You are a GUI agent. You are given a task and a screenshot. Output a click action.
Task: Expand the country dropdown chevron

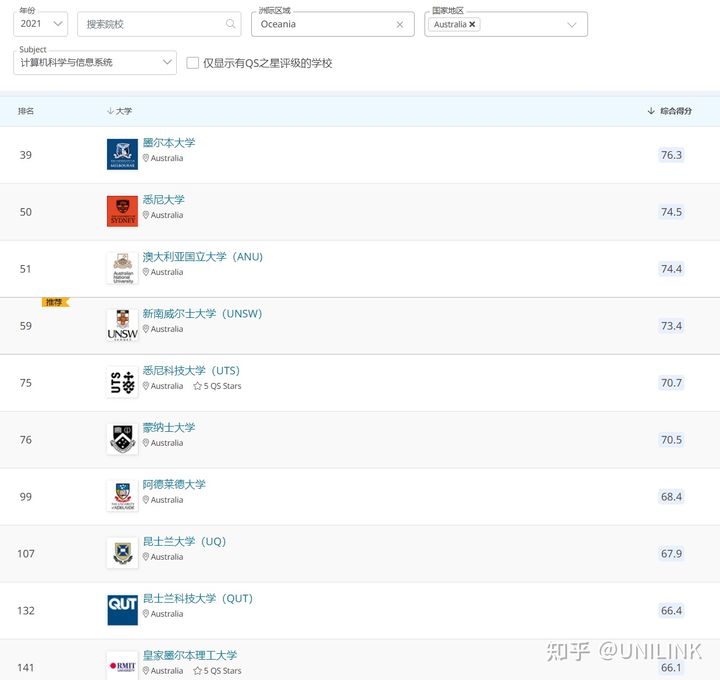click(572, 24)
